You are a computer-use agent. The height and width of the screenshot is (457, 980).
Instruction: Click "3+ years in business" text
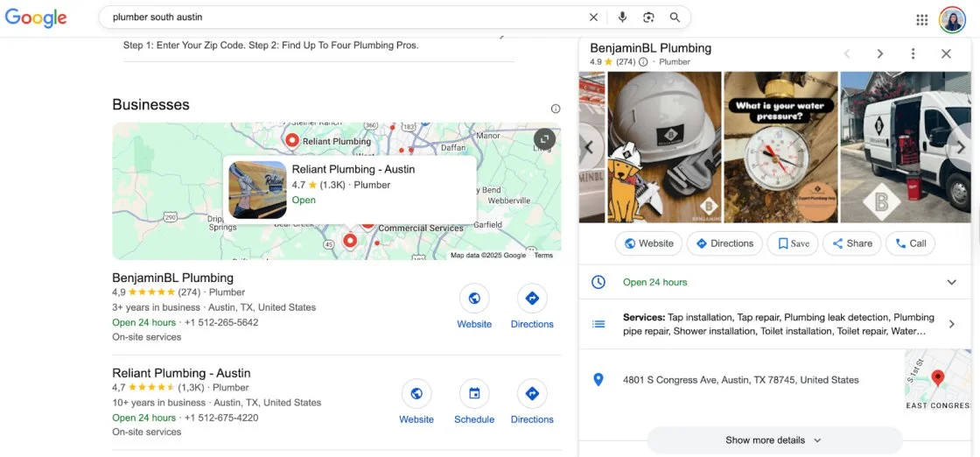(x=157, y=307)
